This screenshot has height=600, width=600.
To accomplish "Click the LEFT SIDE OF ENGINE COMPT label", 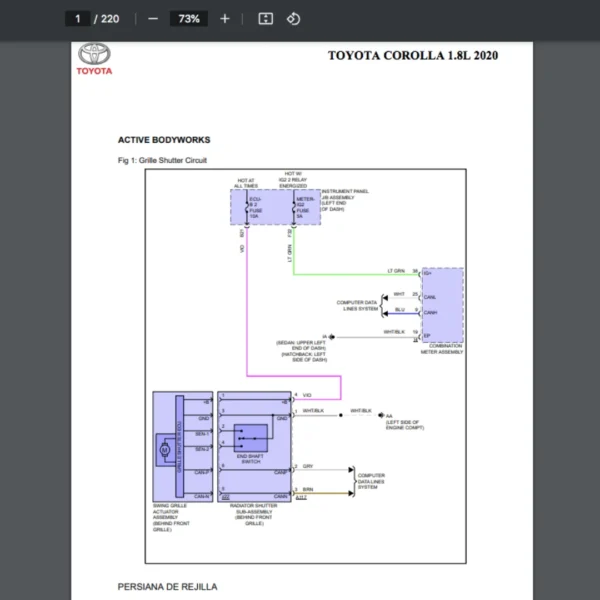I will (404, 425).
